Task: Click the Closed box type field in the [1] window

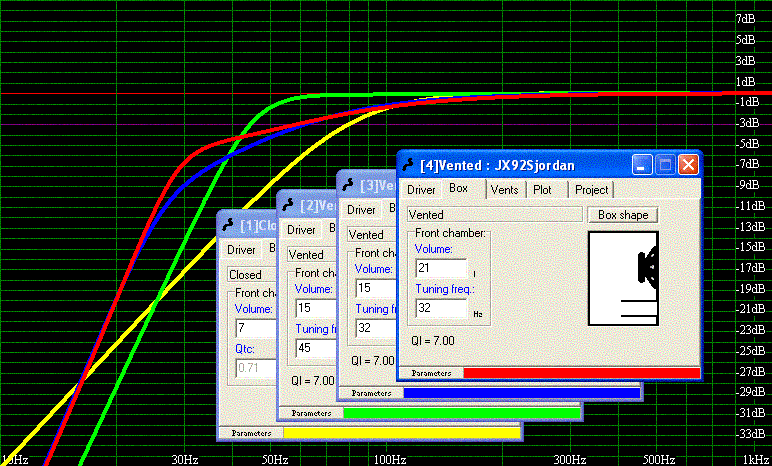Action: click(x=252, y=275)
